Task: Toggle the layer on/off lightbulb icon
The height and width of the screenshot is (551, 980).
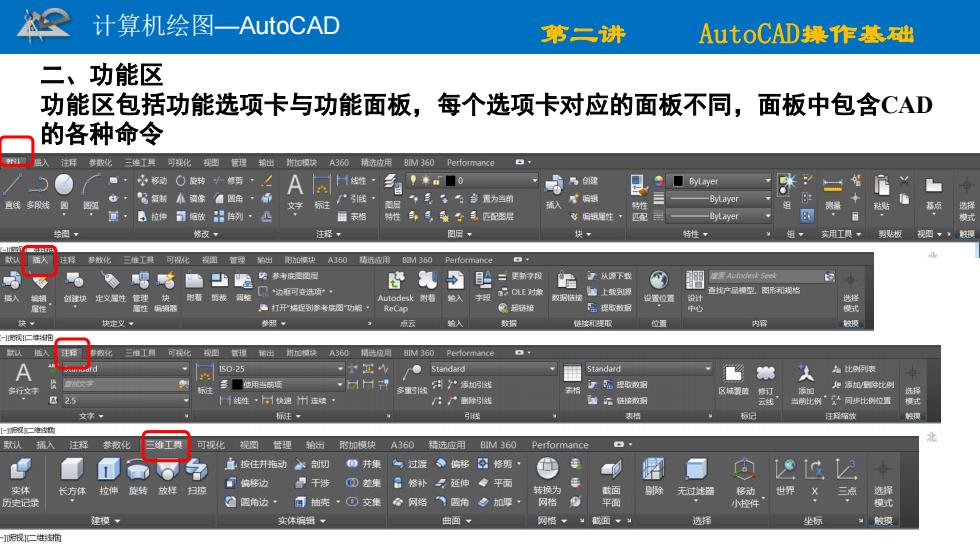Action: (412, 181)
